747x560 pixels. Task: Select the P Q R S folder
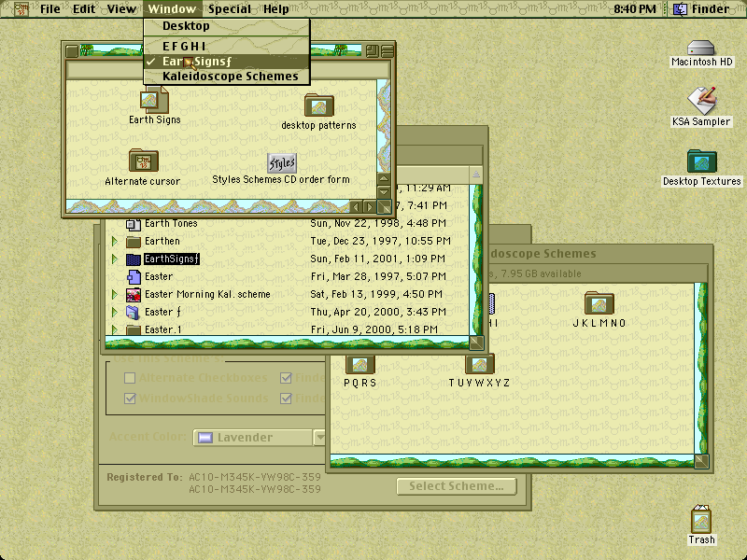pyautogui.click(x=359, y=365)
